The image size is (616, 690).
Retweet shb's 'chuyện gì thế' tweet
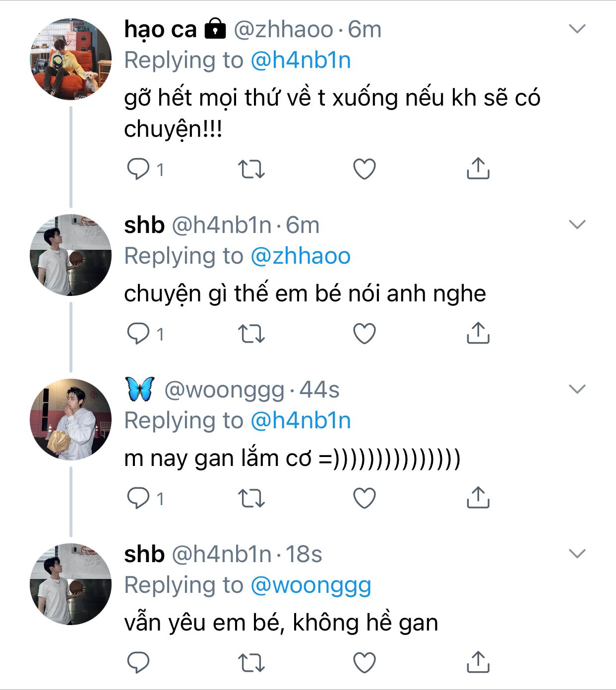(x=251, y=334)
